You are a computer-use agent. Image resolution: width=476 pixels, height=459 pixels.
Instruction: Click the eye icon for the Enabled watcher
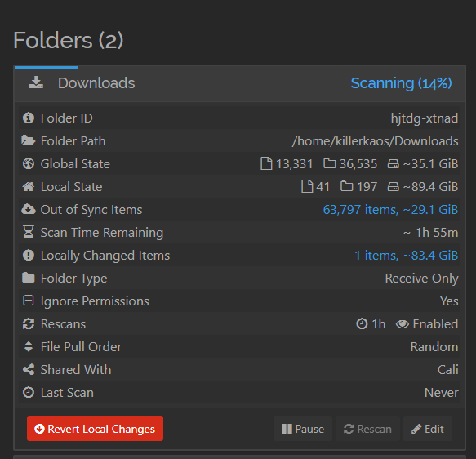[x=403, y=324]
